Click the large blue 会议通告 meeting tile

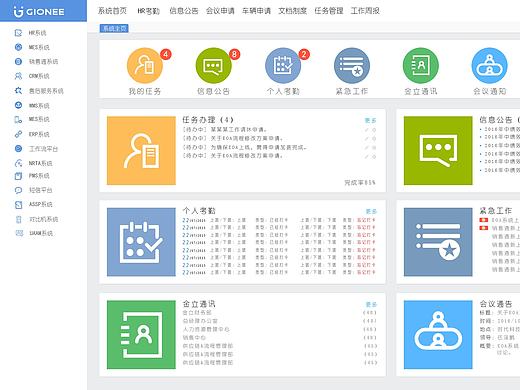point(438,335)
